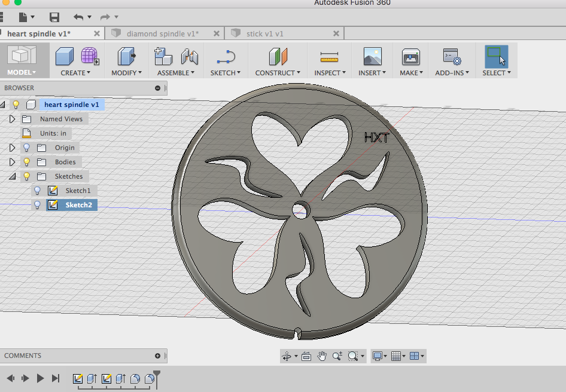The image size is (566, 392).
Task: Click the Insert image icon
Action: [372, 57]
